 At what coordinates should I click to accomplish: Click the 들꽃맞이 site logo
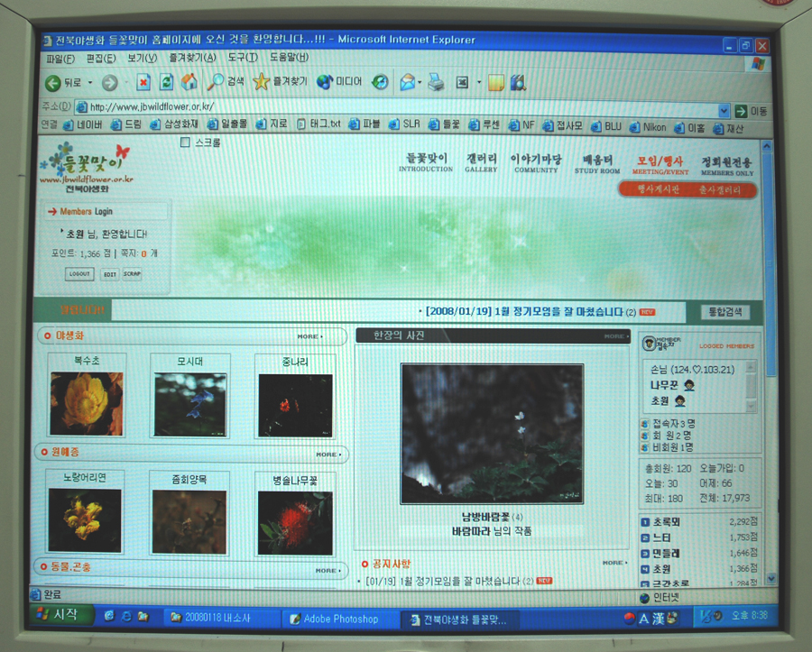[x=87, y=167]
